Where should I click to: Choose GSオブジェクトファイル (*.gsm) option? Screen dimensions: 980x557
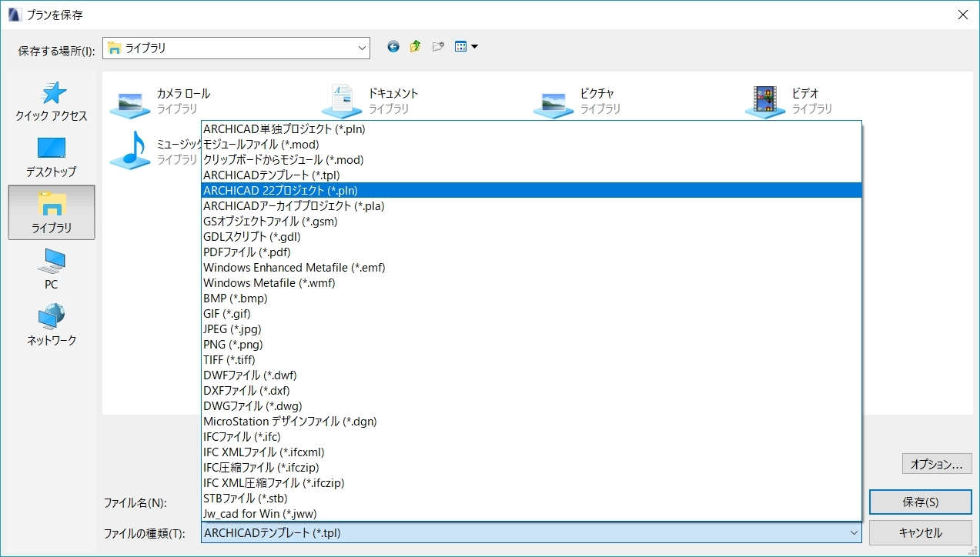pyautogui.click(x=531, y=222)
